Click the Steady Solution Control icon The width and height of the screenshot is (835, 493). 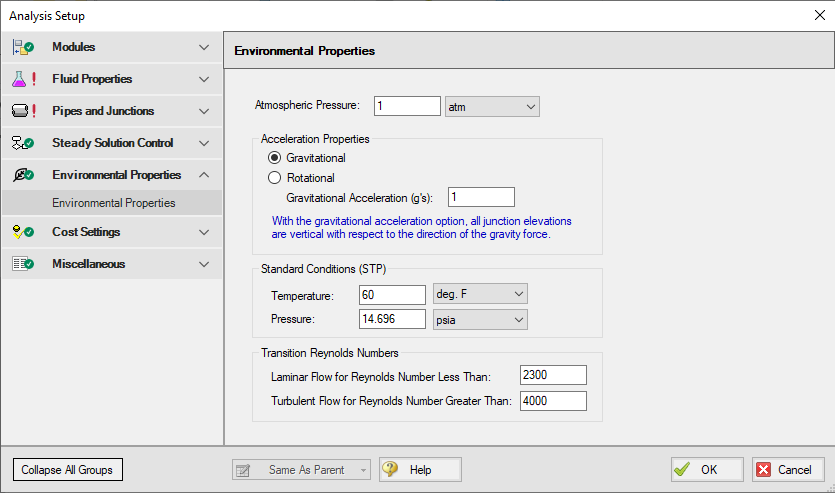(x=23, y=143)
